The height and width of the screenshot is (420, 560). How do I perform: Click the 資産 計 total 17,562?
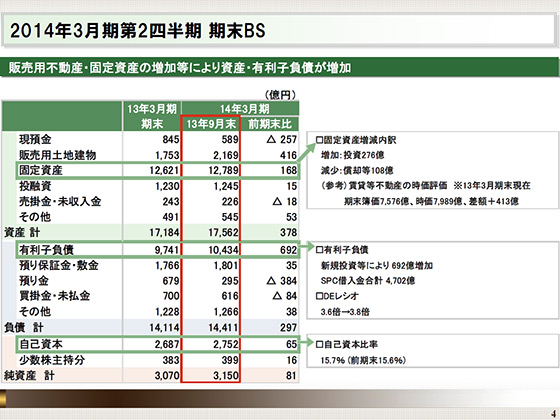click(224, 232)
